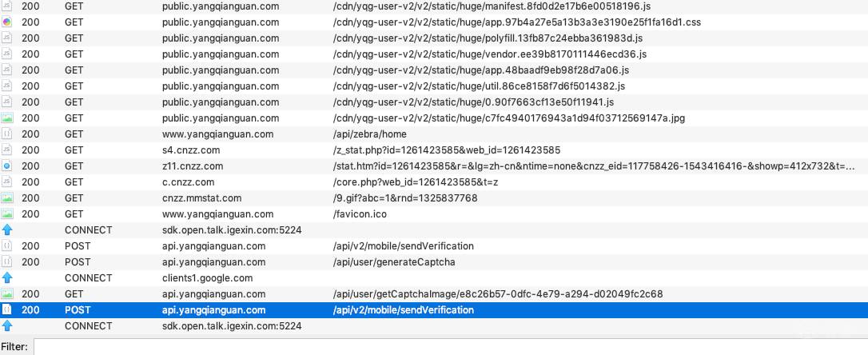Click the JSON icon of /api/zebra/home row
This screenshot has width=868, height=355.
[6, 134]
